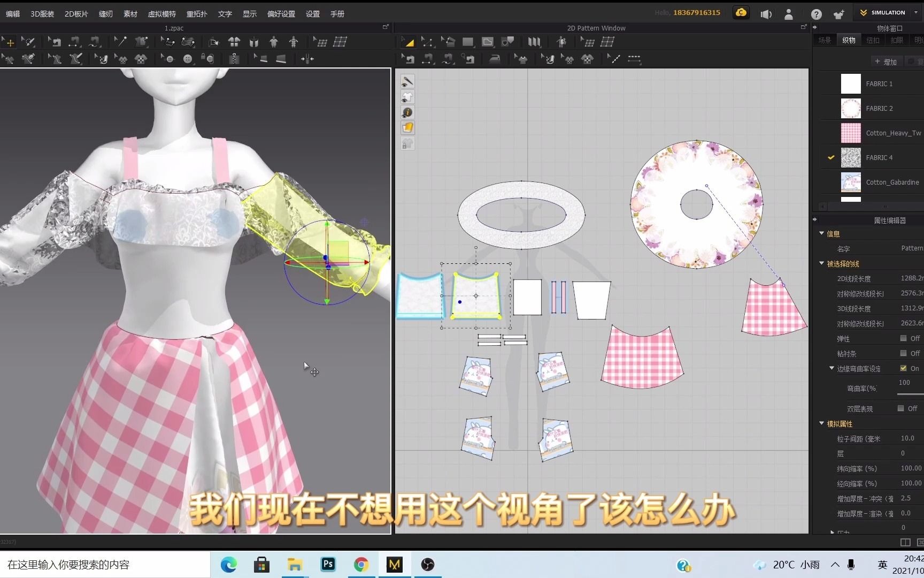The image size is (924, 578).
Task: Collapse the 模拟属性 section
Action: click(822, 423)
